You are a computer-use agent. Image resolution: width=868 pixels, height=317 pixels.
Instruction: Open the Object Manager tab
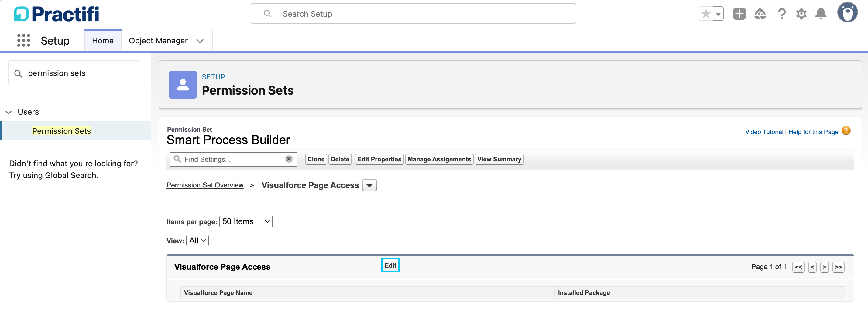click(x=158, y=41)
